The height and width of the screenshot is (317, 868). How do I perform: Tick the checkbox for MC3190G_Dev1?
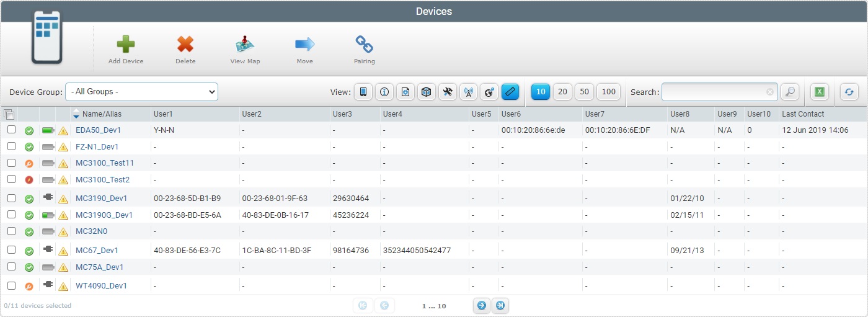[11, 215]
